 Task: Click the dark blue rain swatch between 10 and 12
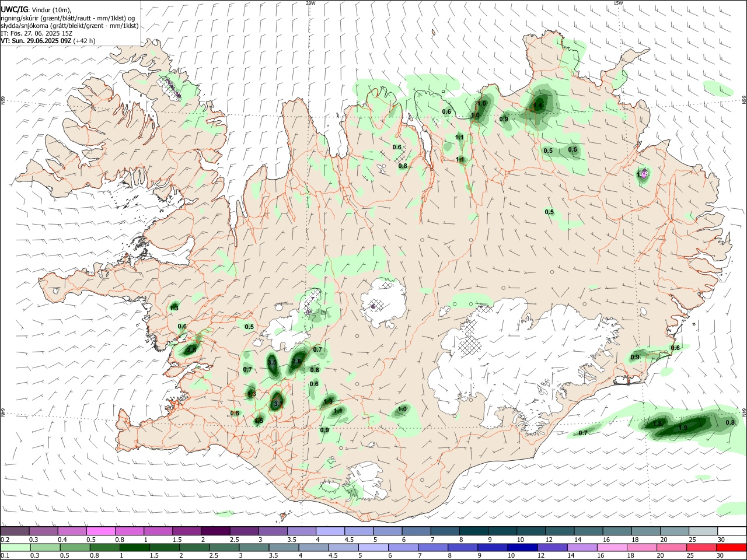[522, 548]
